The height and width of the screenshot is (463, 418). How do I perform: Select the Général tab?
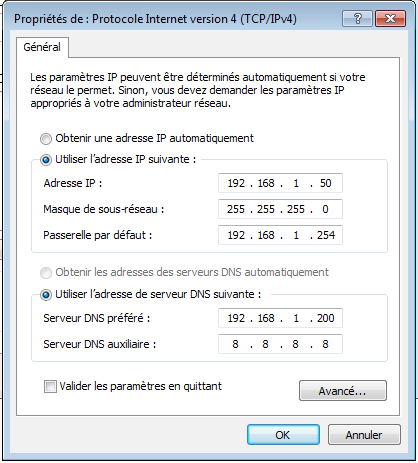tap(42, 47)
